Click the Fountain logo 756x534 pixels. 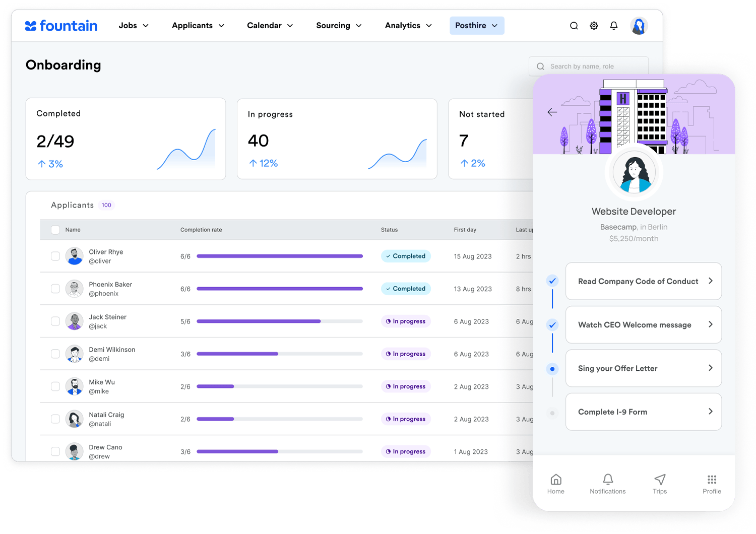tap(61, 26)
